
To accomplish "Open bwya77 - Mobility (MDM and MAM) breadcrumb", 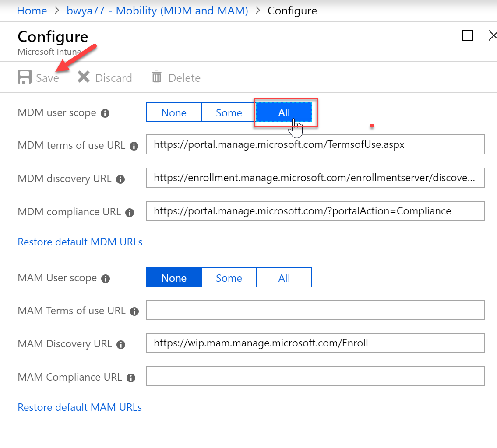I will [x=157, y=10].
